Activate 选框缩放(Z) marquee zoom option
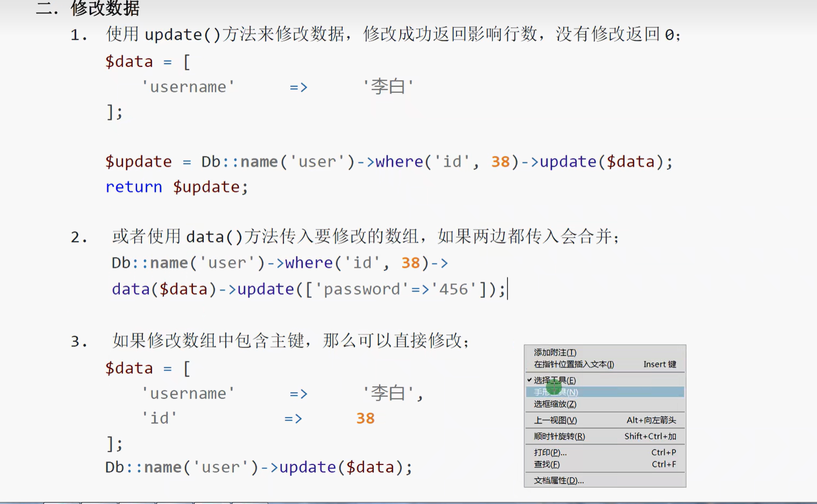The image size is (817, 504). [605, 404]
